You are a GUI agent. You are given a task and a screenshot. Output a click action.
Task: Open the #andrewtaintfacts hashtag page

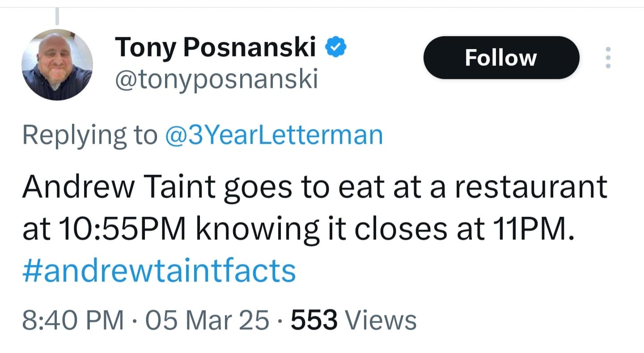pos(159,269)
